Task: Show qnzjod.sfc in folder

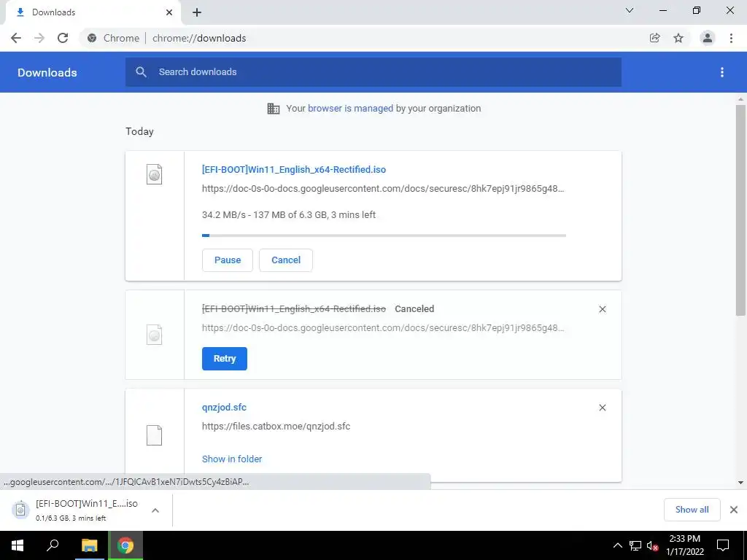Action: [x=232, y=459]
